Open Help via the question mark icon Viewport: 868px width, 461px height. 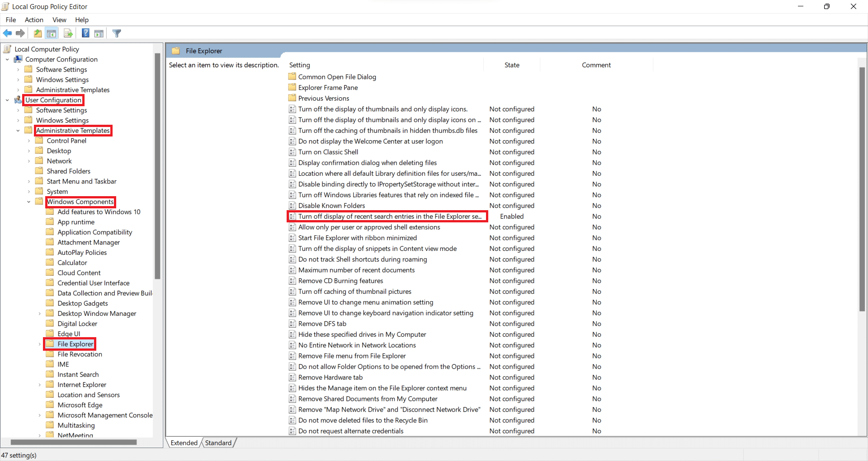pyautogui.click(x=85, y=33)
